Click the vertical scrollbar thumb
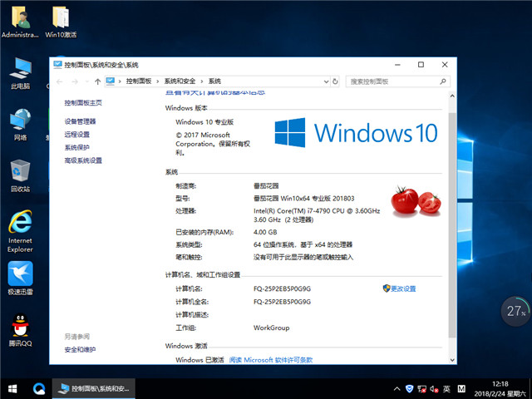Viewport: 532px width, 399px height. point(452,225)
